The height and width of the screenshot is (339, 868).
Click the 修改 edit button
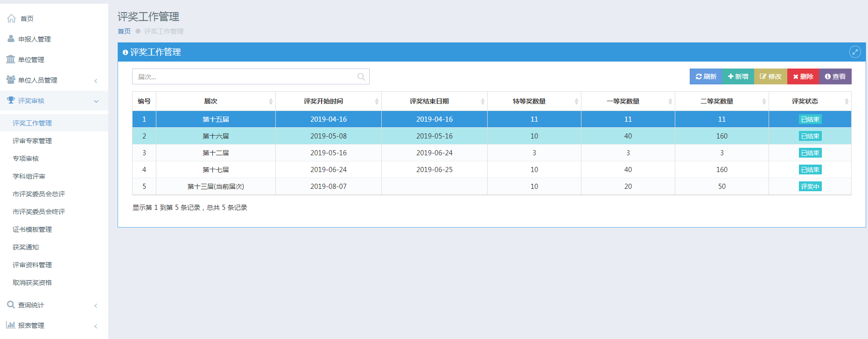[770, 76]
